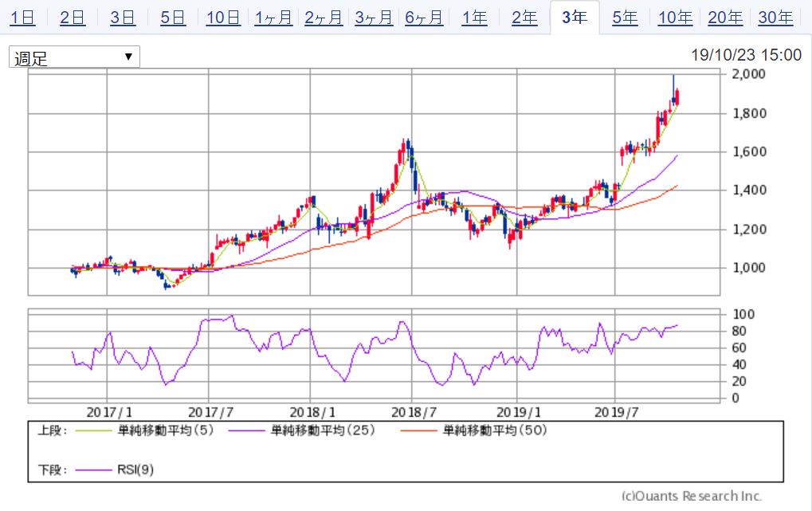Screen dimensions: 812x511
Task: Show the 1年 chart
Action: 474,18
